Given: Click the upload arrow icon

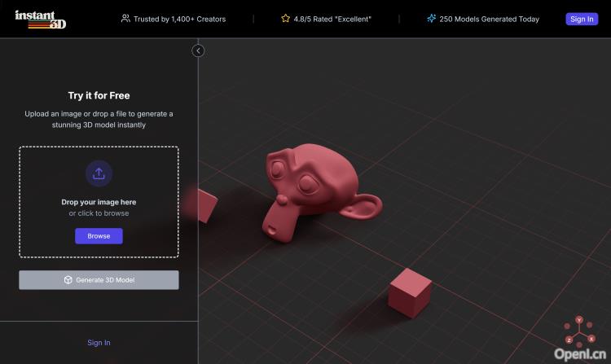Looking at the screenshot, I should click(x=99, y=173).
